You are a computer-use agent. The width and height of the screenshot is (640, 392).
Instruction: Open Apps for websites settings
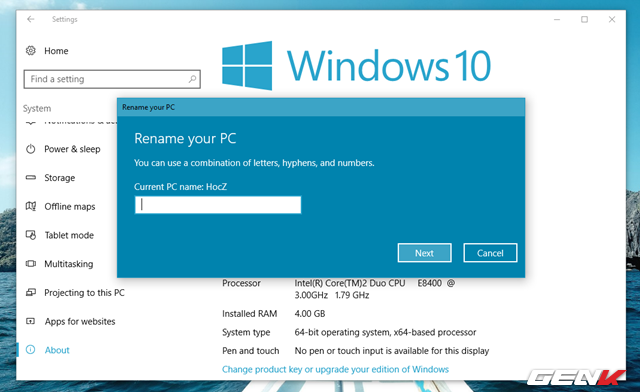(80, 321)
